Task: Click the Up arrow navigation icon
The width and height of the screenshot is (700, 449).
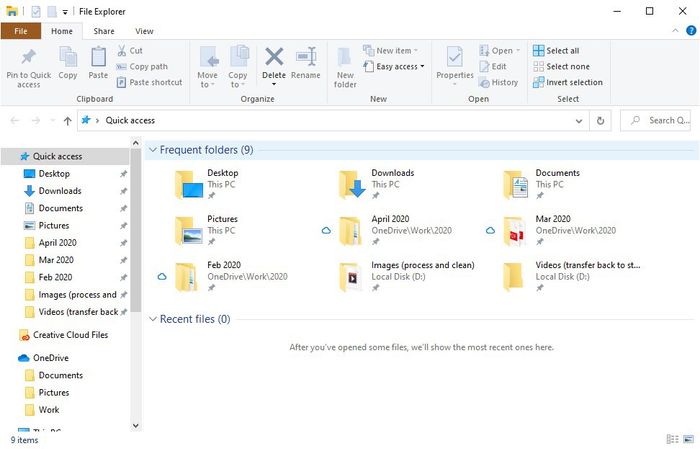Action: point(67,121)
